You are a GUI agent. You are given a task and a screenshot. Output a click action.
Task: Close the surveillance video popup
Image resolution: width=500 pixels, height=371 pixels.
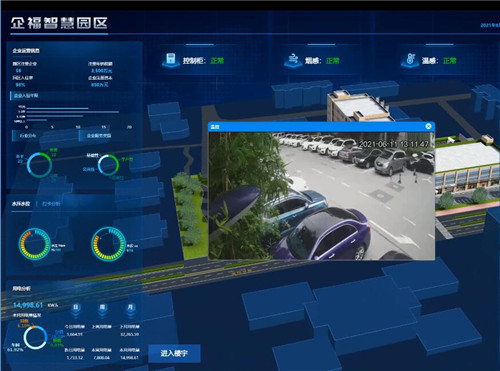point(428,126)
